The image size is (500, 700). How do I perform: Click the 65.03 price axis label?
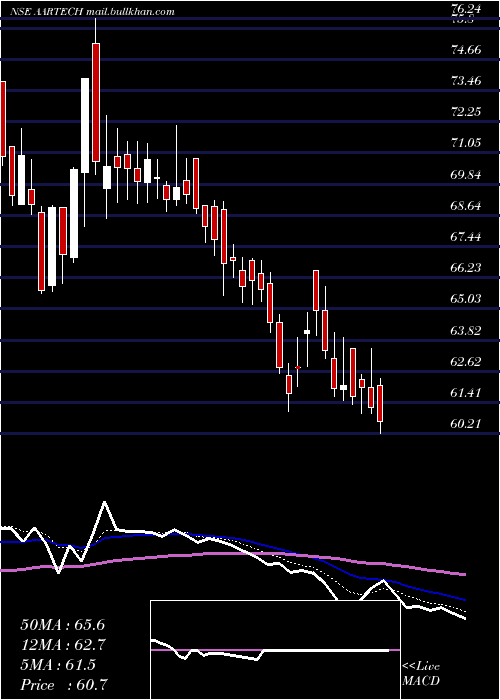466,298
